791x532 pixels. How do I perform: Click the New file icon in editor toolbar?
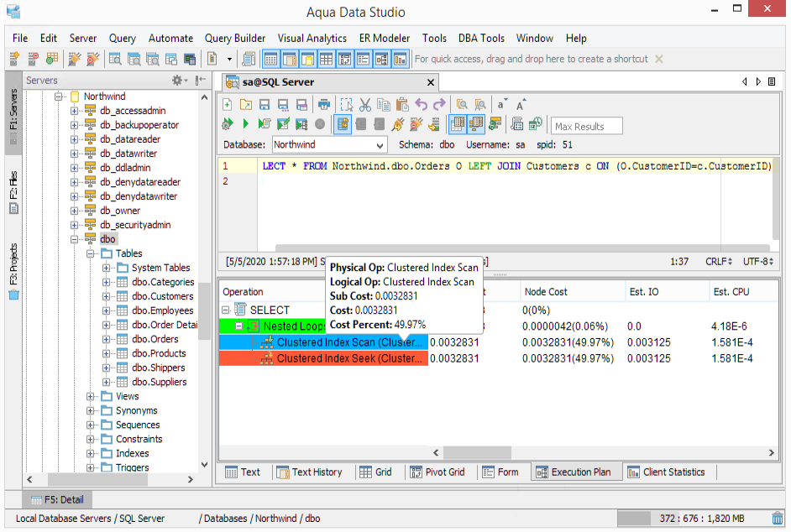pos(228,105)
